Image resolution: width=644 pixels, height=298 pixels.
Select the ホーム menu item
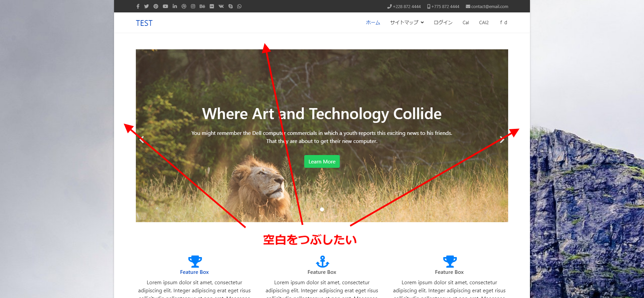373,22
